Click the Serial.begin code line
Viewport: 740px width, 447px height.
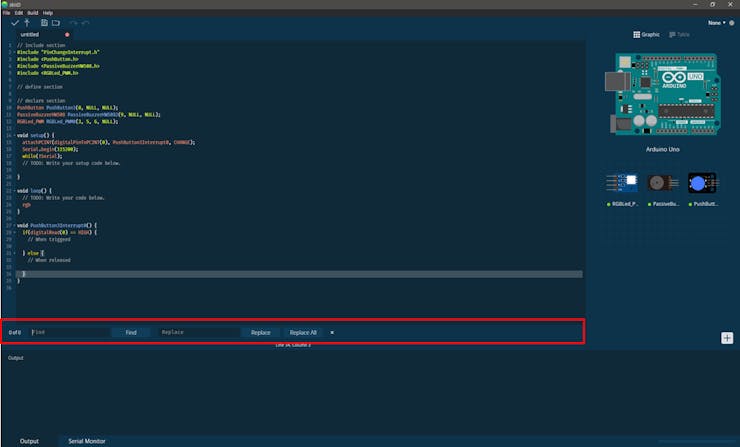point(50,149)
